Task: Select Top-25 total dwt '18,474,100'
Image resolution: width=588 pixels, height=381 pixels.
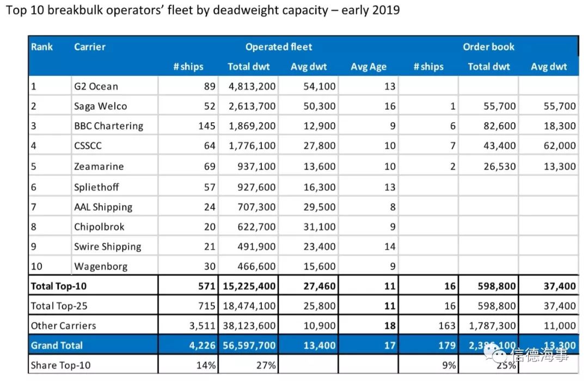Action: 249,306
